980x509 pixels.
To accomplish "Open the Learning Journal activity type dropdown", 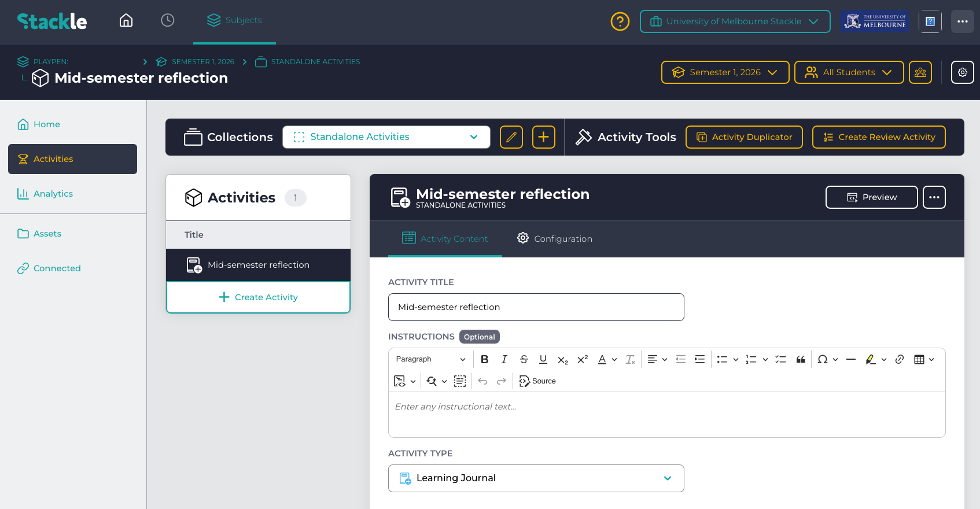I will 536,478.
